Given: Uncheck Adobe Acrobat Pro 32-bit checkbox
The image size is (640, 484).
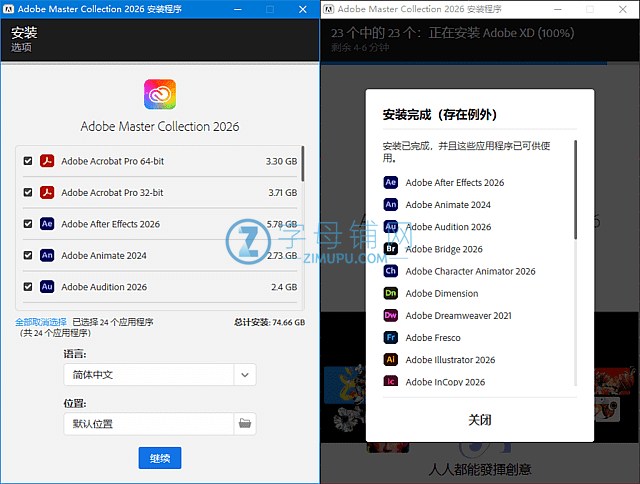Looking at the screenshot, I should point(28,192).
